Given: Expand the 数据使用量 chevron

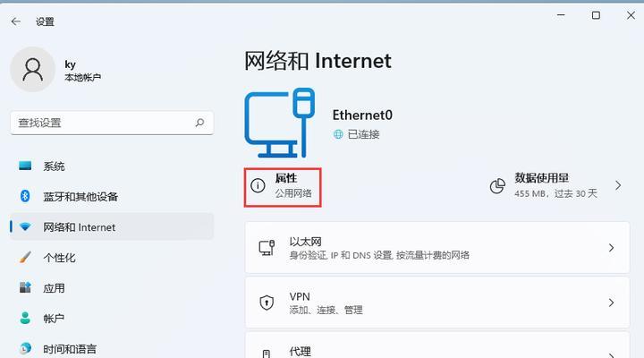Looking at the screenshot, I should pos(618,185).
